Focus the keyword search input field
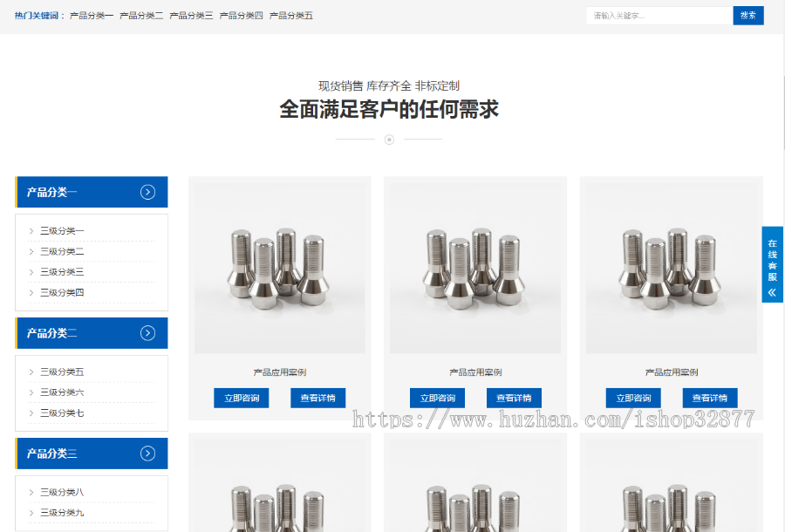 (659, 16)
